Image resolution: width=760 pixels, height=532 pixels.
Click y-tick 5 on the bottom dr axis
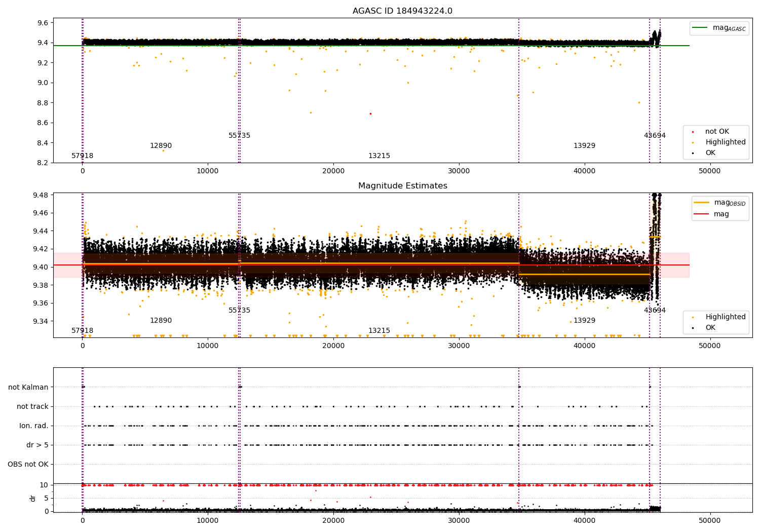(46, 498)
